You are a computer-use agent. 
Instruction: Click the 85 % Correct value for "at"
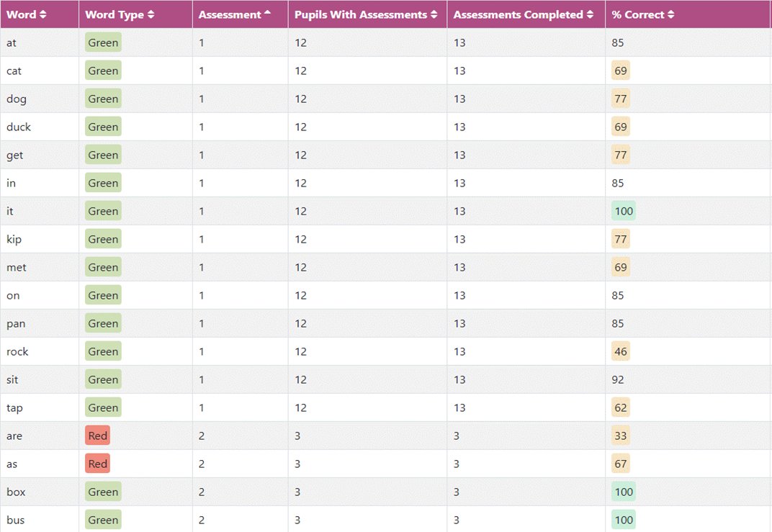click(618, 42)
